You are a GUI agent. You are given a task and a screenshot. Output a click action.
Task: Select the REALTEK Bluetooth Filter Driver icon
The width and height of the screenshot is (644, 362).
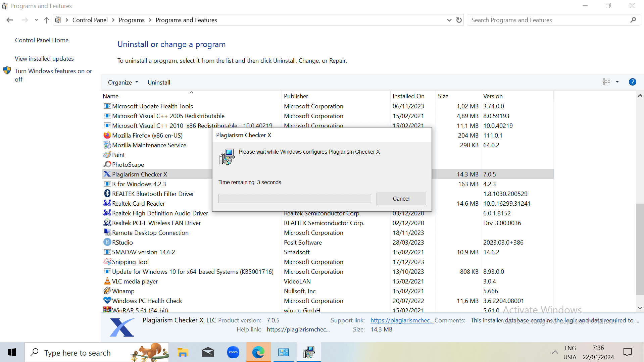(x=107, y=194)
